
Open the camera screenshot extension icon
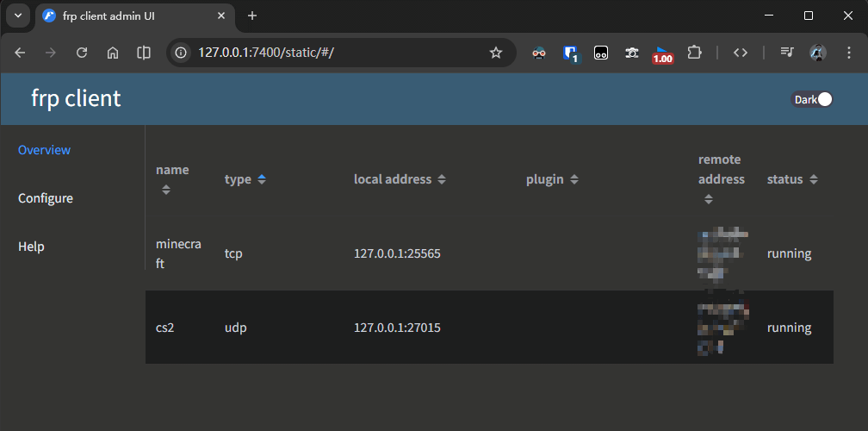[632, 53]
